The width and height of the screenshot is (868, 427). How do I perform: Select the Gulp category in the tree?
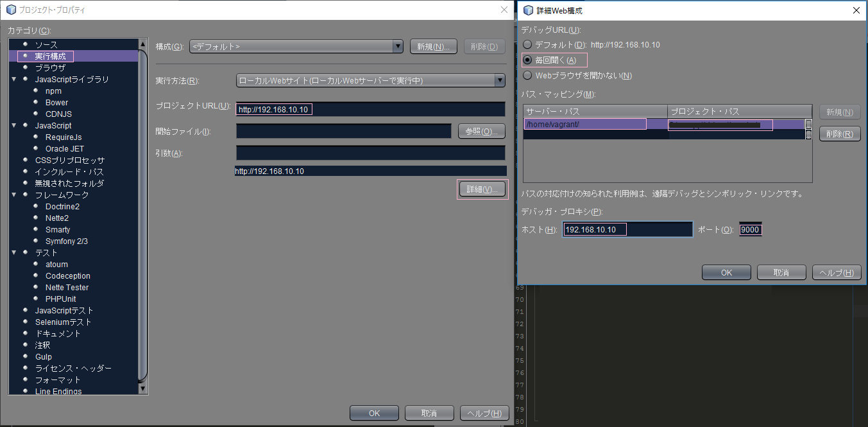44,356
